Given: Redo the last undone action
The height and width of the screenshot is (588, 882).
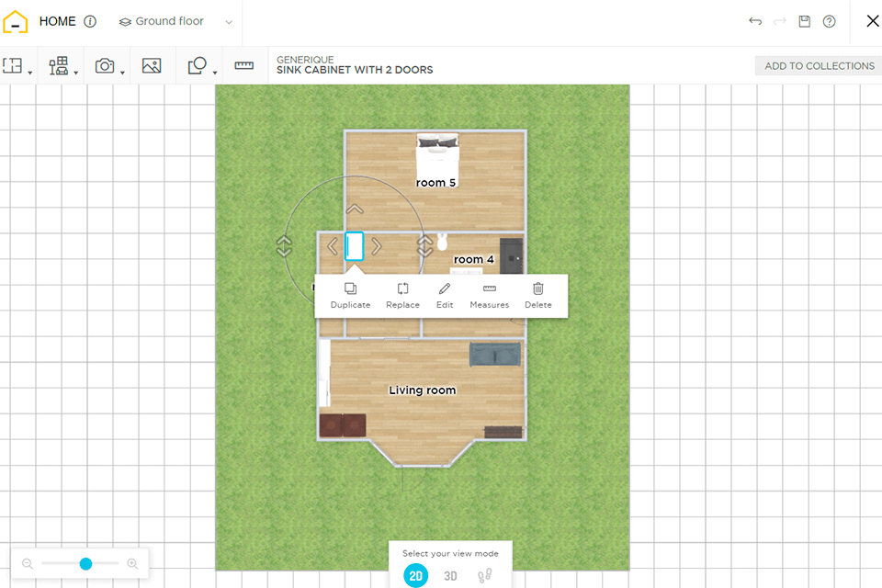Looking at the screenshot, I should (x=780, y=21).
